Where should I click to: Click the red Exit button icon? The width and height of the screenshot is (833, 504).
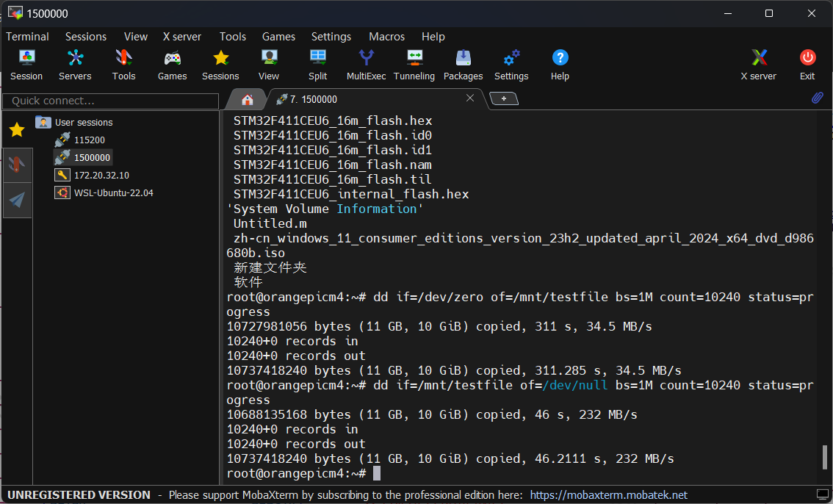pyautogui.click(x=807, y=57)
